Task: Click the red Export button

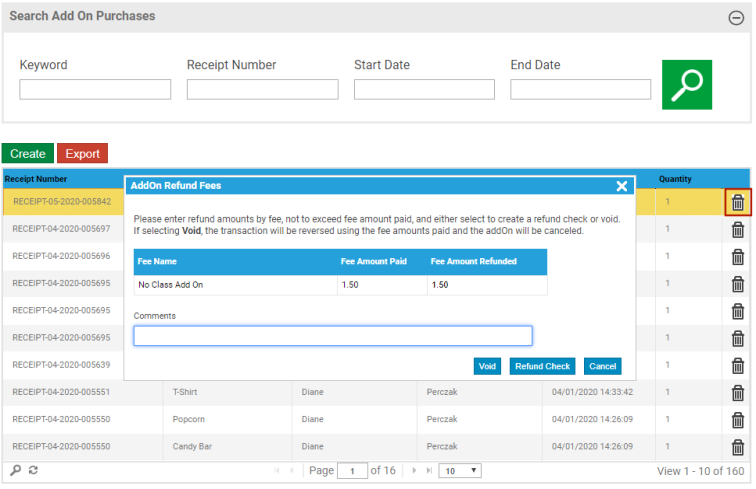Action: pos(83,154)
